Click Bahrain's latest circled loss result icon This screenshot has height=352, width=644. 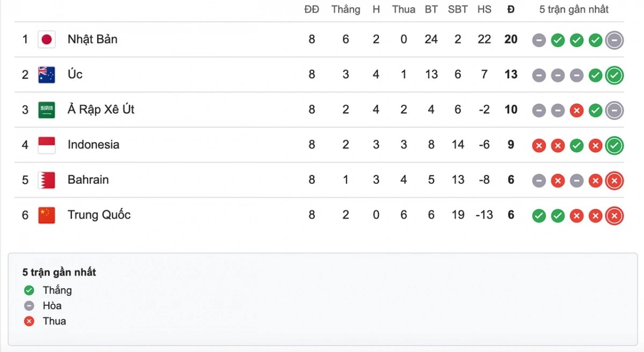coord(614,181)
